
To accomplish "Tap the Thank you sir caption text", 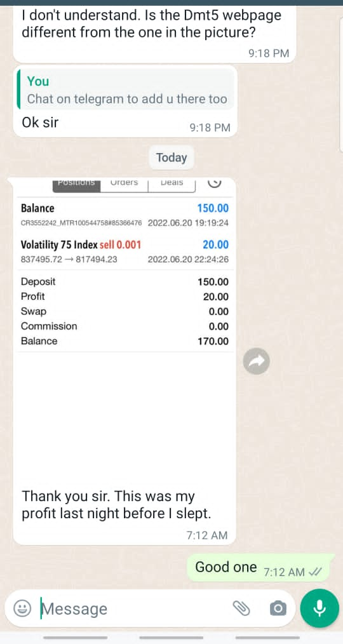I will point(116,505).
